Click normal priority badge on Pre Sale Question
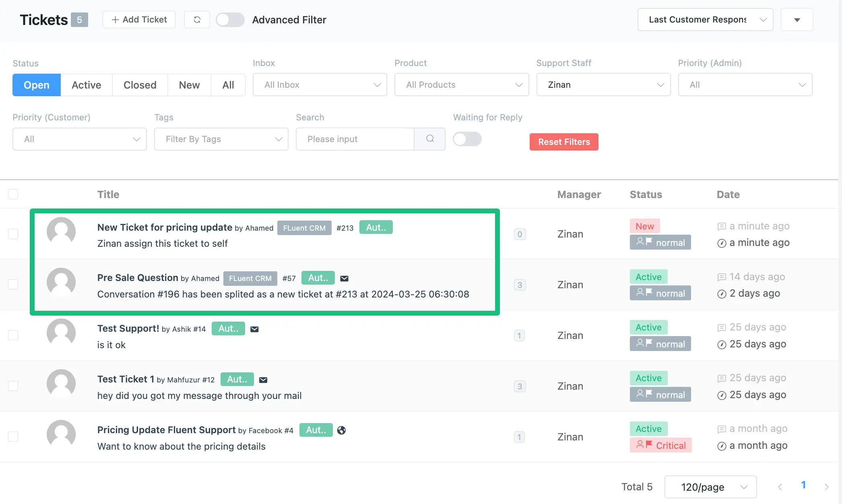 tap(660, 293)
